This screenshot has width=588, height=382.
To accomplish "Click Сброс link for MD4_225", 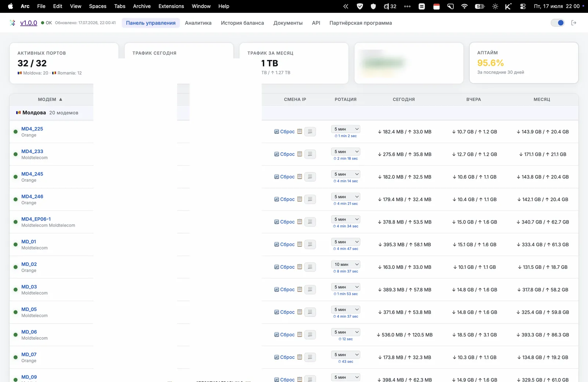I will pos(287,132).
